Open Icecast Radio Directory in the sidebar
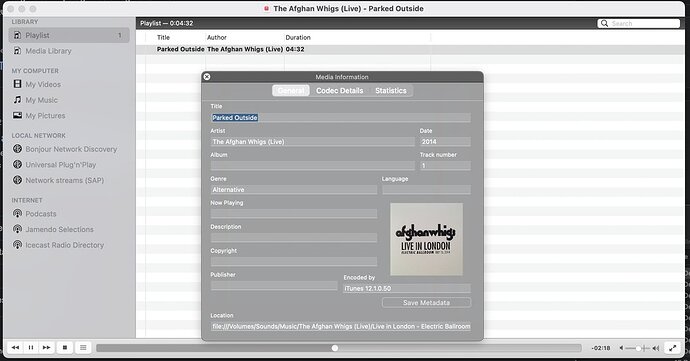The width and height of the screenshot is (690, 361). [65, 245]
